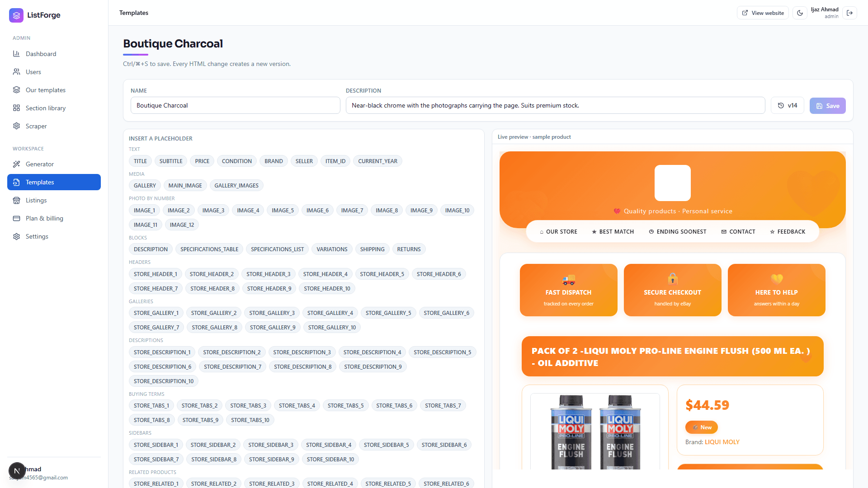Insert the STORE_HEADER_5 placeholder
The width and height of the screenshot is (868, 488).
[x=382, y=274]
